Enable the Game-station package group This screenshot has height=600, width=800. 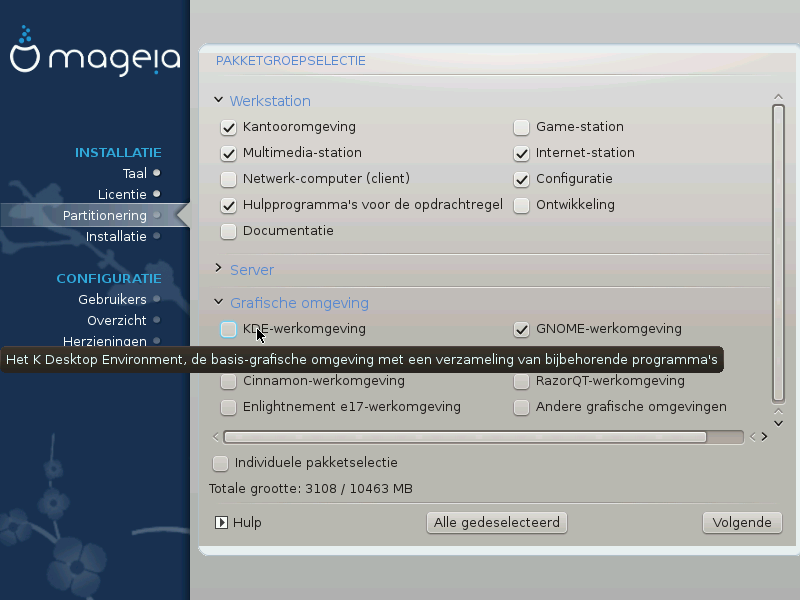[521, 127]
